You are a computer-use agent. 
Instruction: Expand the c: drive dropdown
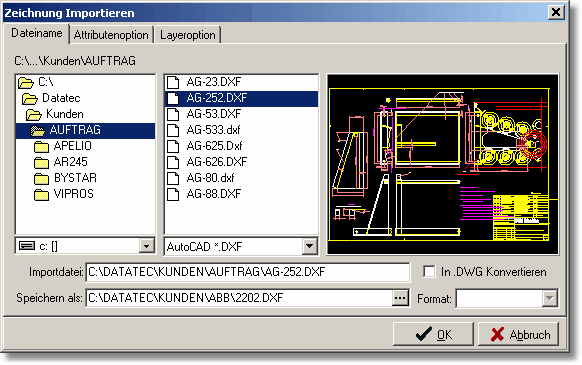(147, 246)
